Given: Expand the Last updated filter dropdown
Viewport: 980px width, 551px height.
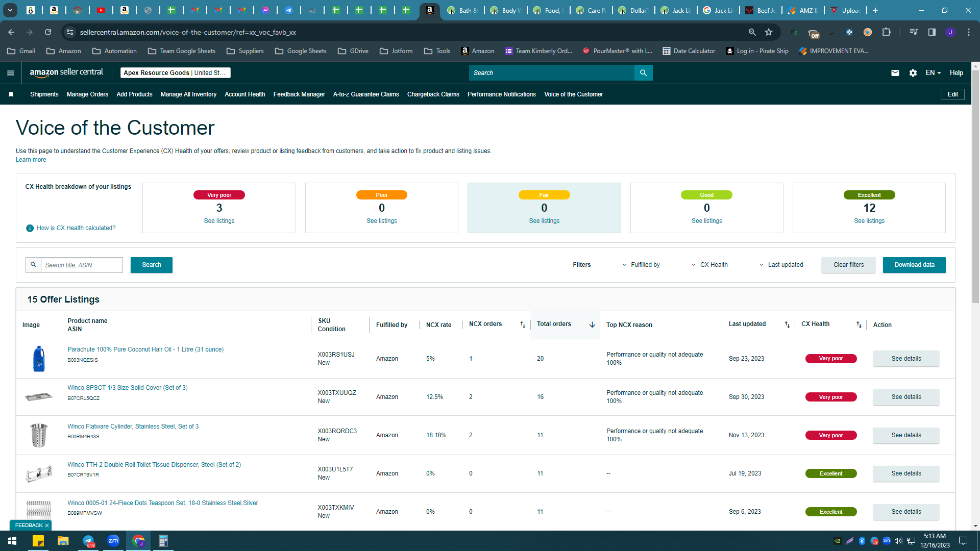Looking at the screenshot, I should click(781, 265).
